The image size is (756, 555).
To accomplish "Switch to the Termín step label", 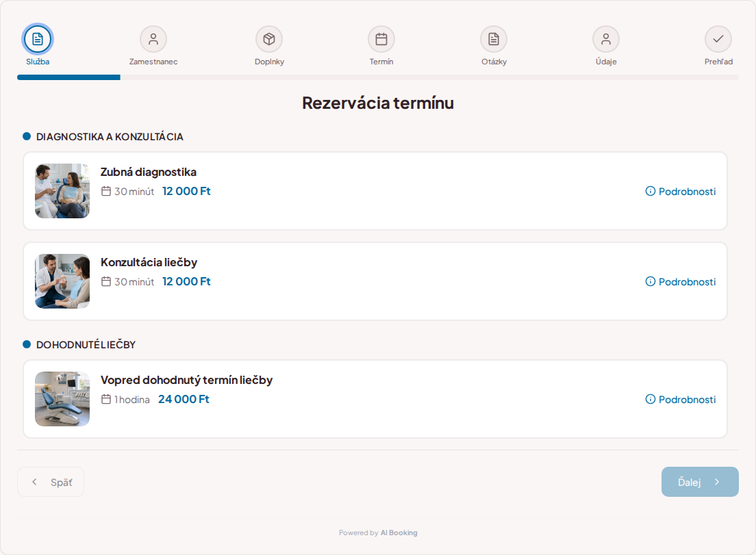I will coord(381,62).
